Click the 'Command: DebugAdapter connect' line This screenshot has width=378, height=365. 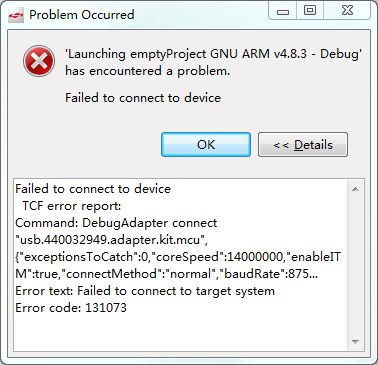click(x=116, y=223)
